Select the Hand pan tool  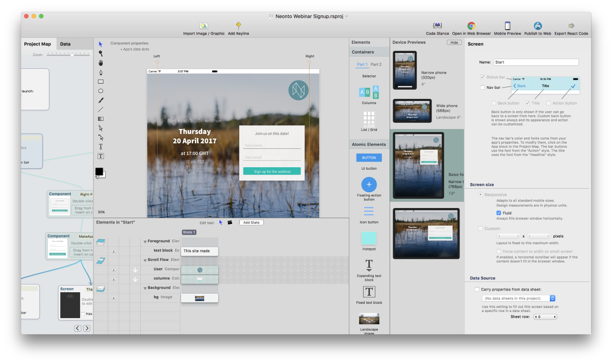[100, 63]
